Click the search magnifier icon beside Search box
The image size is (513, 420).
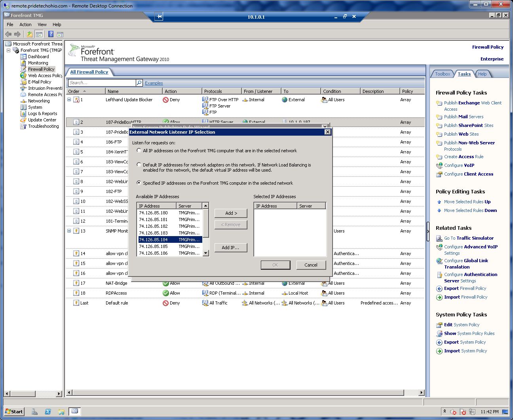[x=139, y=83]
